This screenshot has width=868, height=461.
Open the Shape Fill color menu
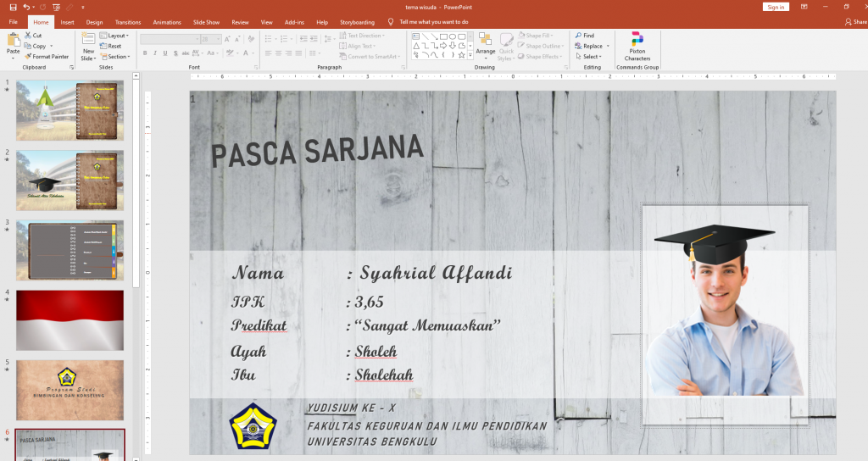(x=536, y=36)
